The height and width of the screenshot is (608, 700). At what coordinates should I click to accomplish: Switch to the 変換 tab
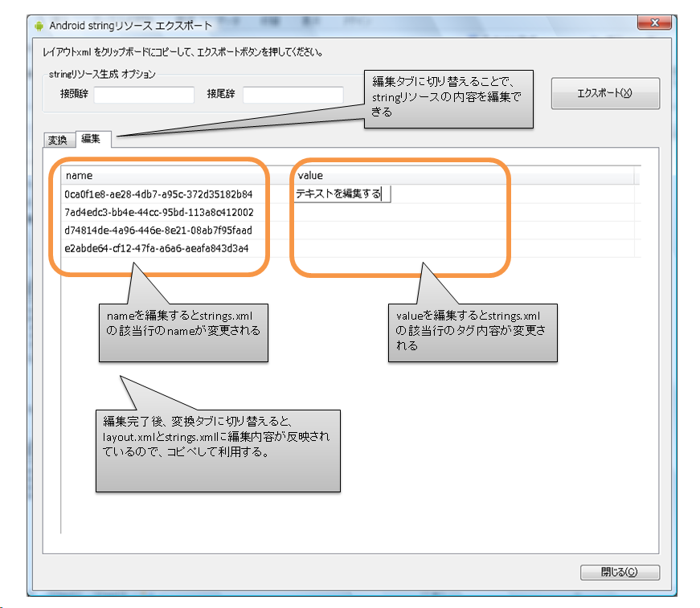point(58,140)
